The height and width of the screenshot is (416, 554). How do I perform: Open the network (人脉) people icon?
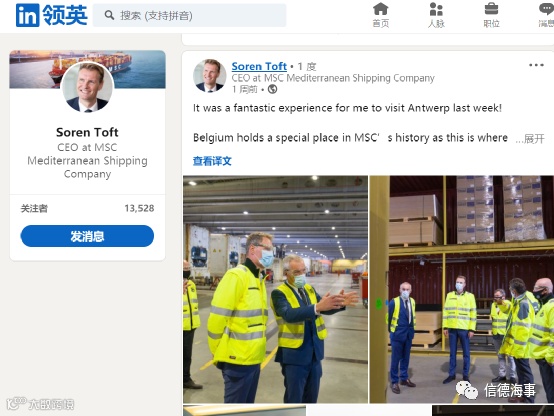point(436,9)
